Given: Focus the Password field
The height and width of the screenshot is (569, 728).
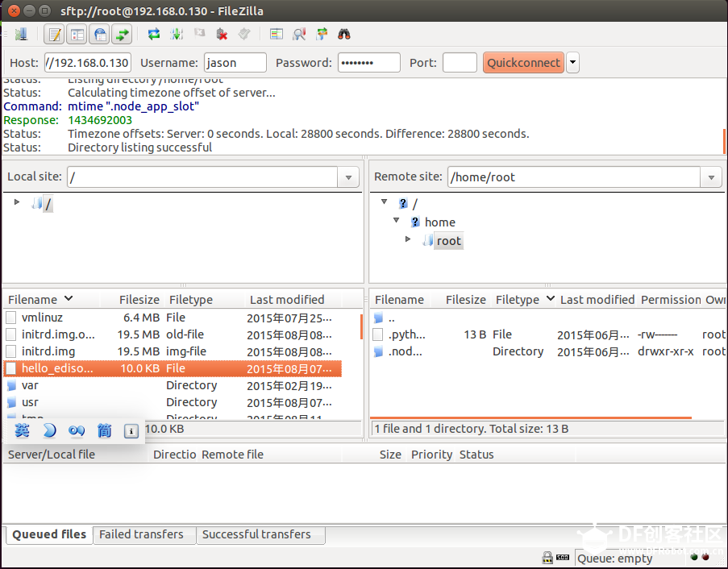Looking at the screenshot, I should click(x=369, y=63).
